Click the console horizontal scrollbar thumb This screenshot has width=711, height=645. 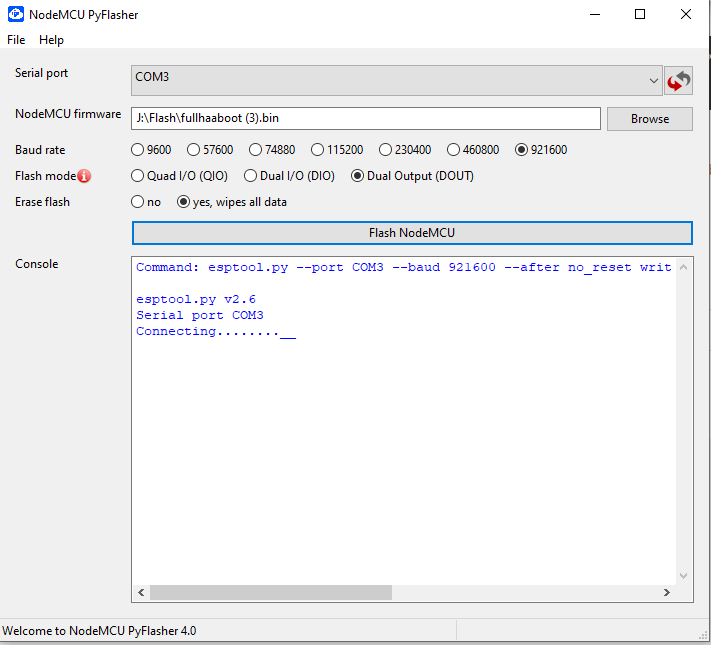[271, 592]
